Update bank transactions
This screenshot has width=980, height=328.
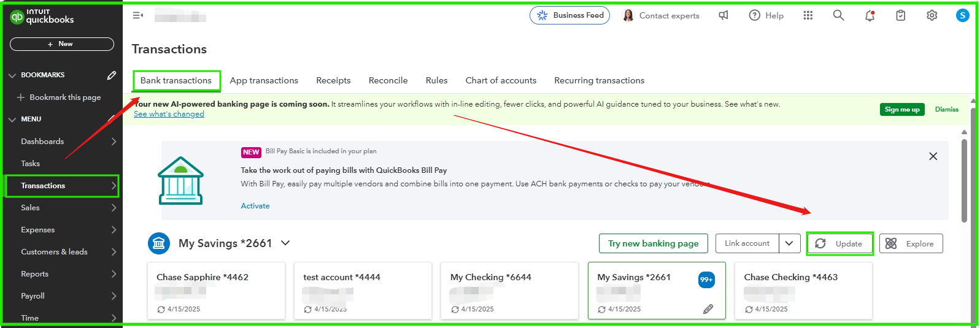point(840,243)
